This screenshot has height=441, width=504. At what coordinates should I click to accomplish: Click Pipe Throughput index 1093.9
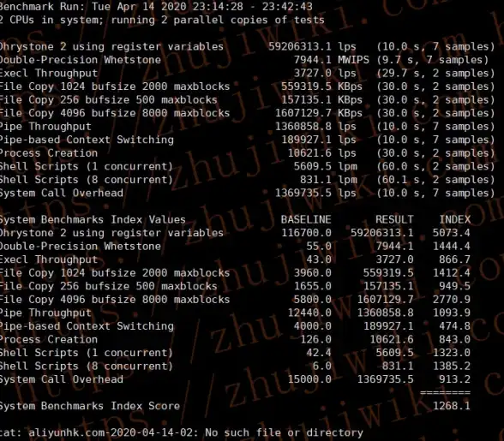tap(451, 313)
